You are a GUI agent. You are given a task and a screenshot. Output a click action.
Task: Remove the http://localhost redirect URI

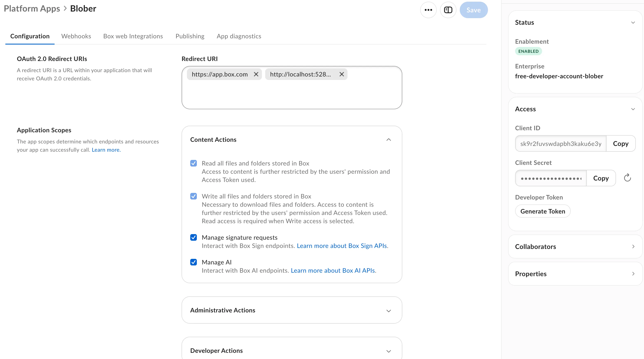click(x=342, y=74)
